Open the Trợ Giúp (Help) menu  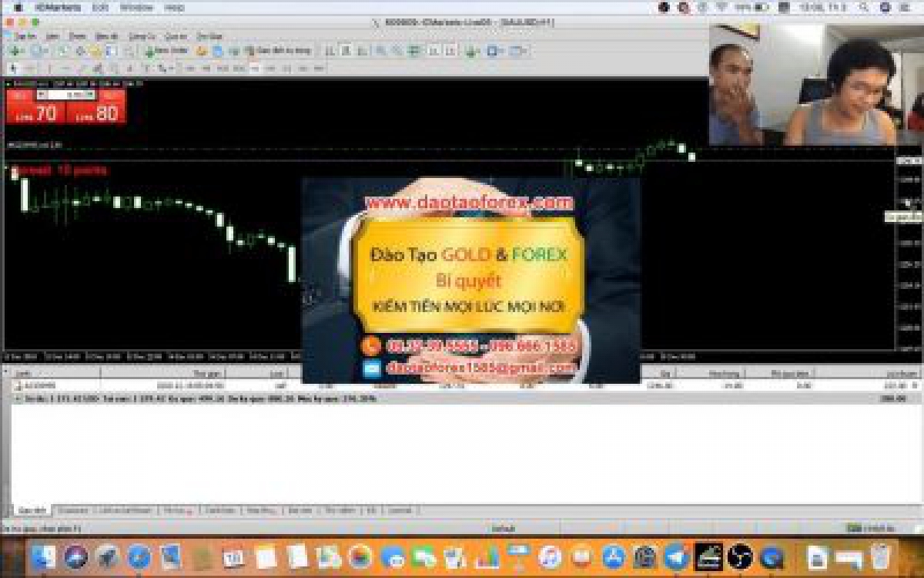(209, 36)
